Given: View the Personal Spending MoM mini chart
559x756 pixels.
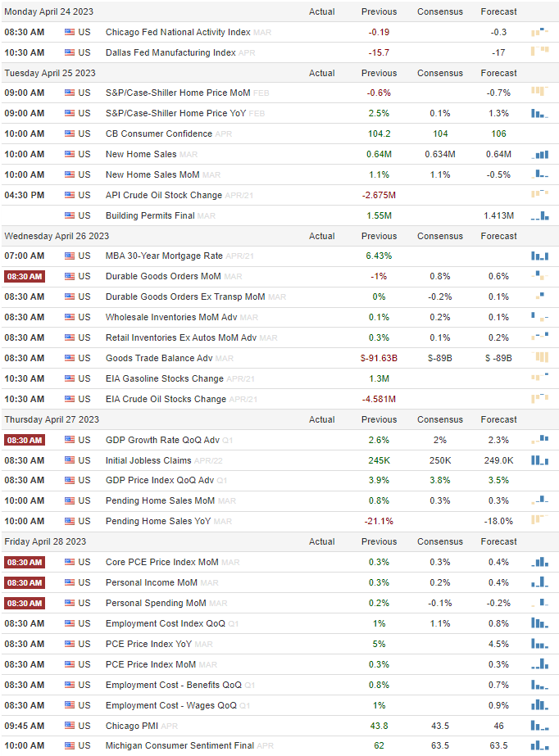Looking at the screenshot, I should [x=539, y=602].
